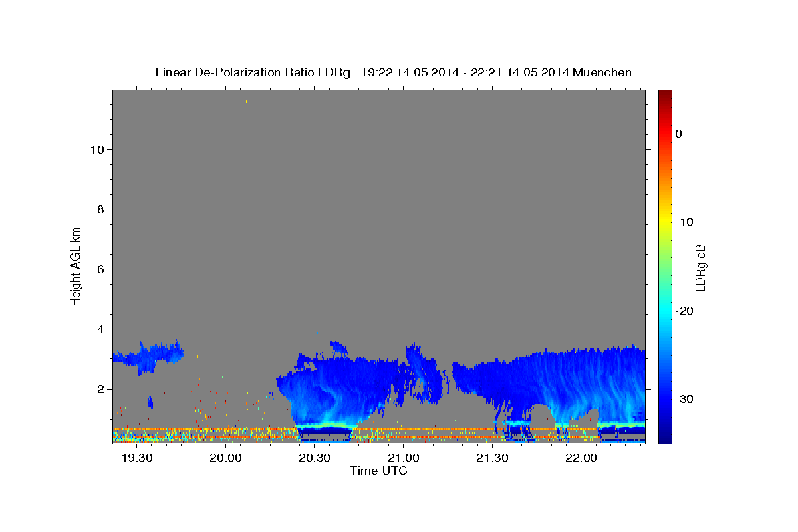This screenshot has width=798, height=532.
Task: Click the colorbar value '-20'
Action: point(684,311)
